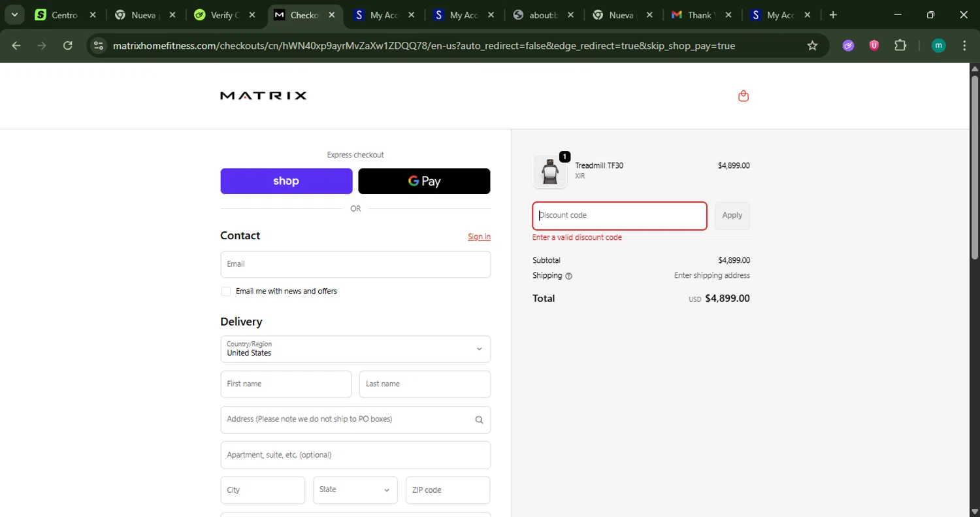The image size is (980, 517).
Task: Click "Enter a valid discount code" error text
Action: click(x=577, y=237)
